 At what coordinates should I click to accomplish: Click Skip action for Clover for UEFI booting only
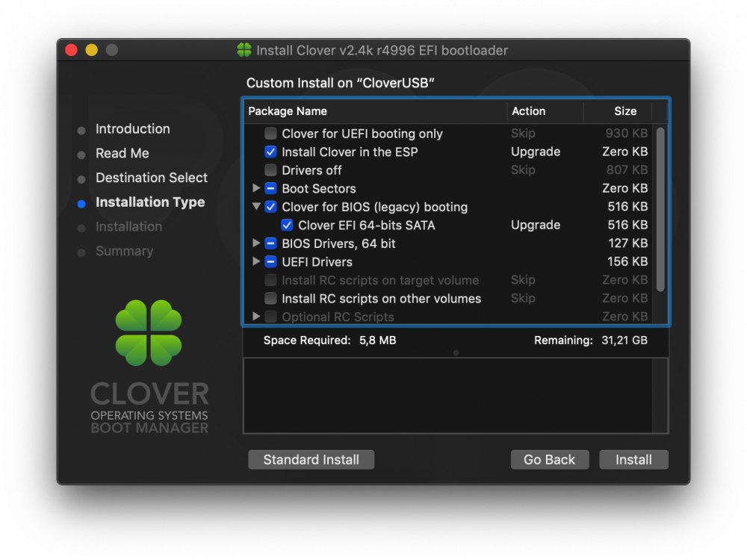click(523, 134)
